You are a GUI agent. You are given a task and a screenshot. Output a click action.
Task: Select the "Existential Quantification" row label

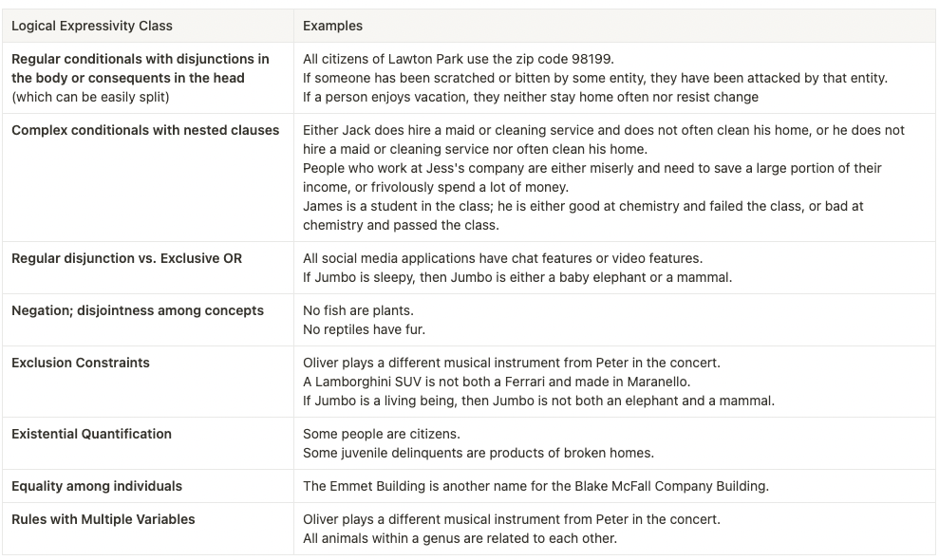[x=91, y=434]
